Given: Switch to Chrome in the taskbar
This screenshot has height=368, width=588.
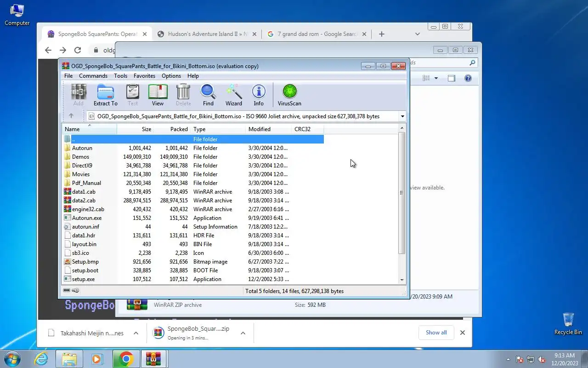Looking at the screenshot, I should coord(125,359).
